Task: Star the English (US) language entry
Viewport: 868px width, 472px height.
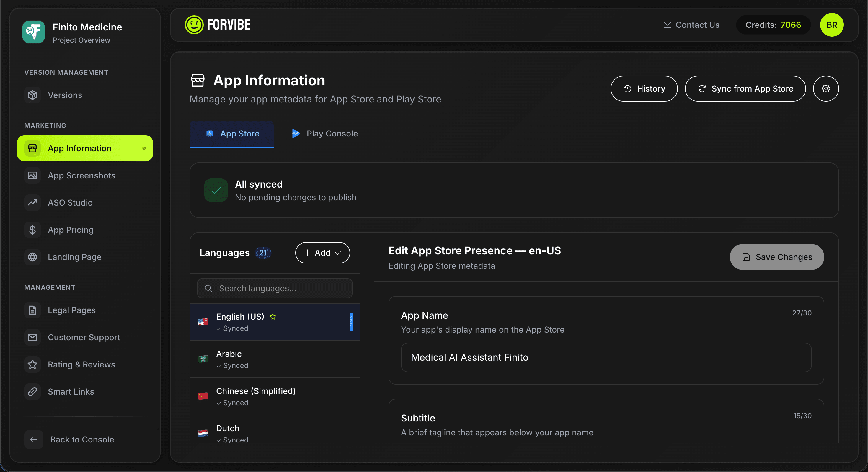Action: (x=273, y=316)
